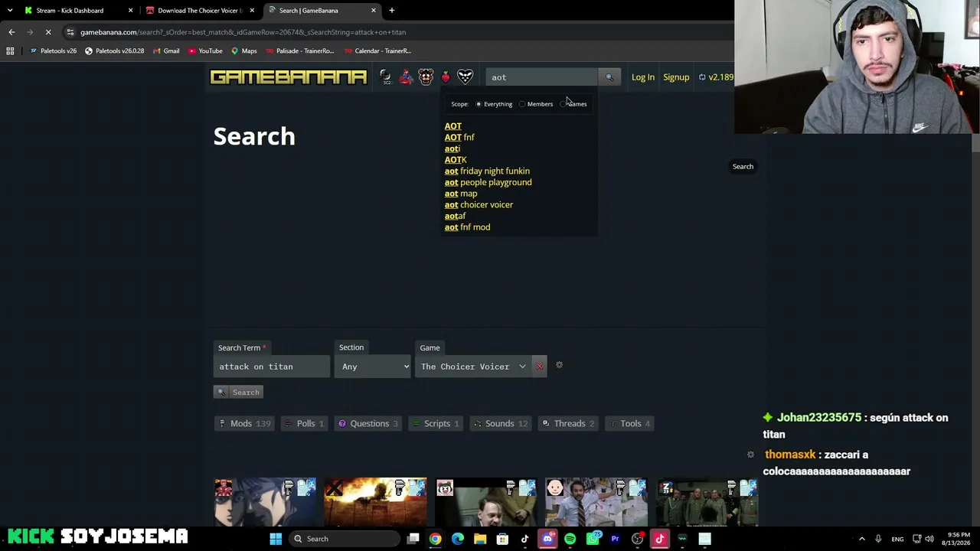Image resolution: width=980 pixels, height=551 pixels.
Task: Open the gear settings icon beside Game field
Action: 559,365
